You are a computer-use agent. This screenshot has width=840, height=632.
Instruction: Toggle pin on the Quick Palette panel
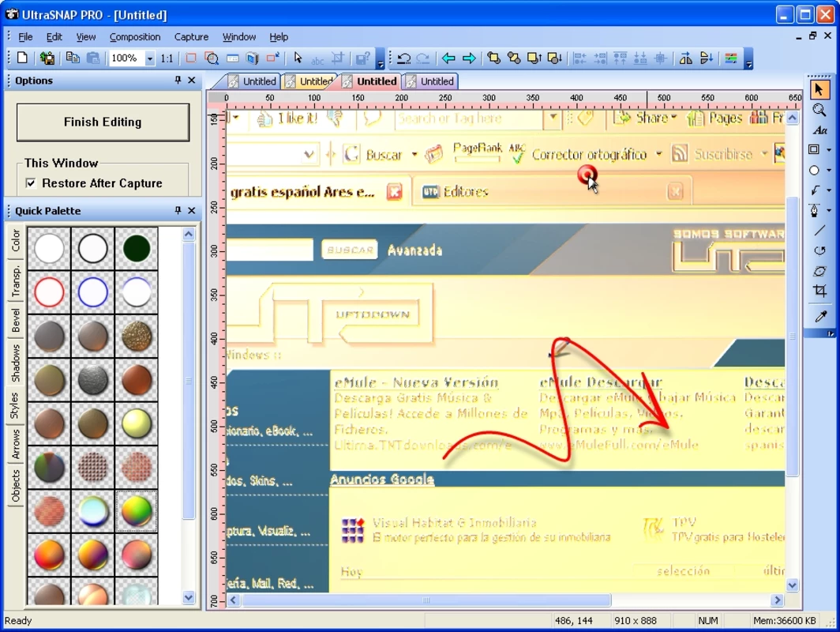pyautogui.click(x=178, y=210)
